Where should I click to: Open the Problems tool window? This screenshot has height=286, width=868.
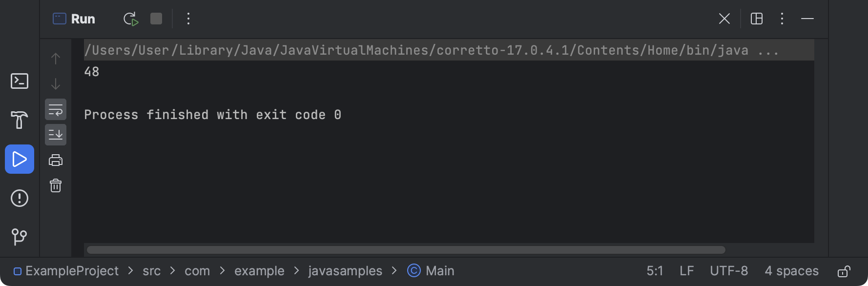click(20, 198)
